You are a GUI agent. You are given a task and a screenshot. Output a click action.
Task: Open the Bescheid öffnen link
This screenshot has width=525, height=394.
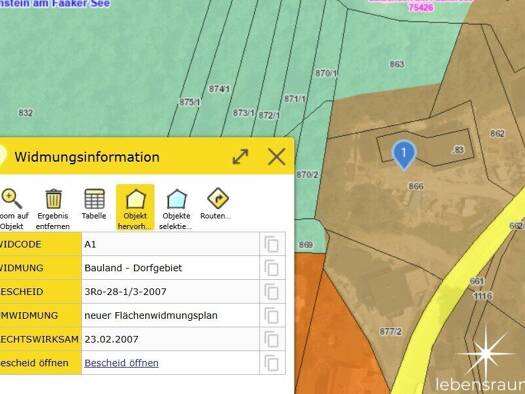[122, 363]
